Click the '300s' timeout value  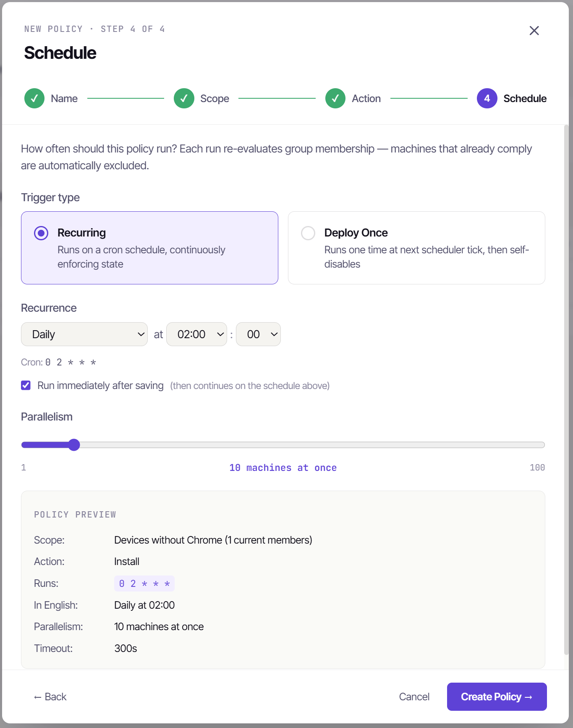coord(126,649)
